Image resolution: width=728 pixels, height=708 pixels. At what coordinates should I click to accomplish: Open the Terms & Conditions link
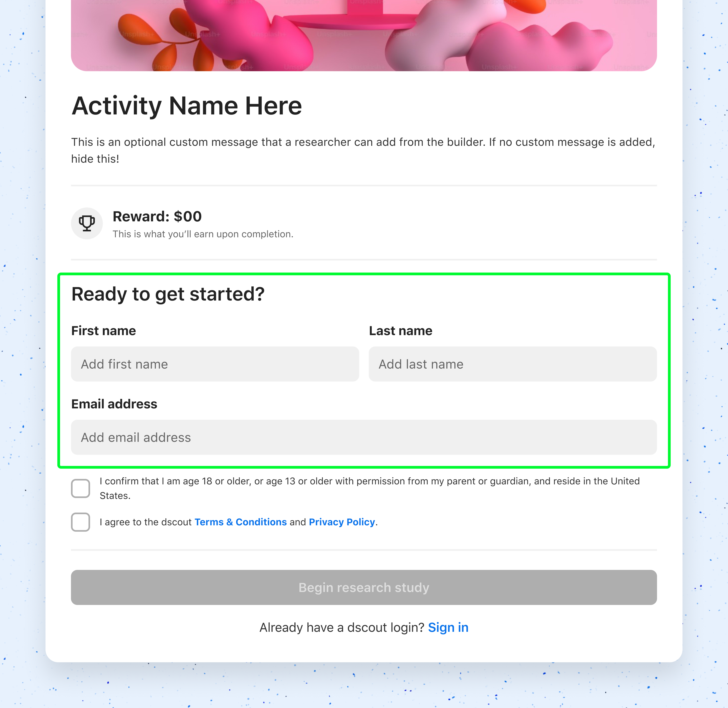click(x=240, y=522)
